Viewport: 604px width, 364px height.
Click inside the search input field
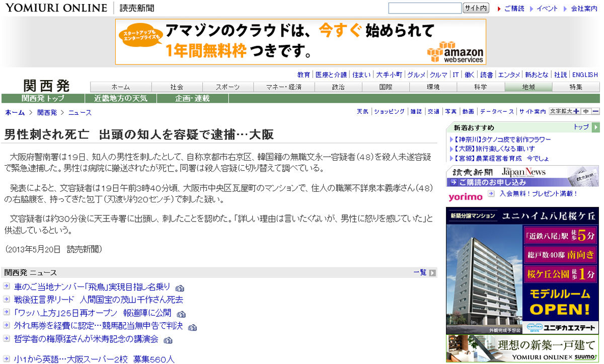[424, 8]
